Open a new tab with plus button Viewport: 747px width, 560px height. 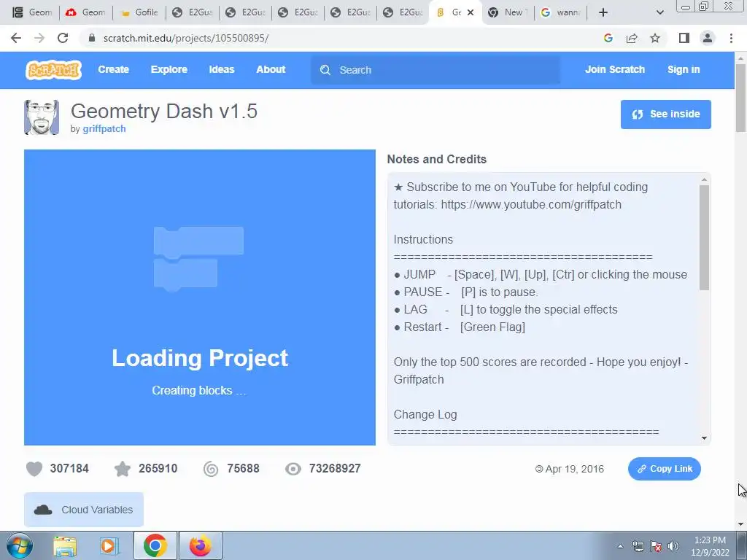point(603,12)
